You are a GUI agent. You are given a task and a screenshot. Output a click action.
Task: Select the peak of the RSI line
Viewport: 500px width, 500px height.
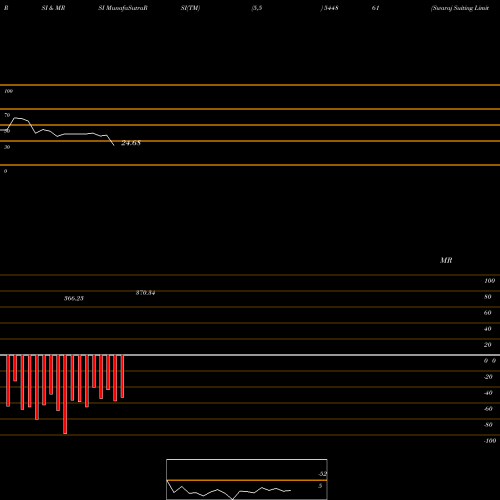coord(15,118)
